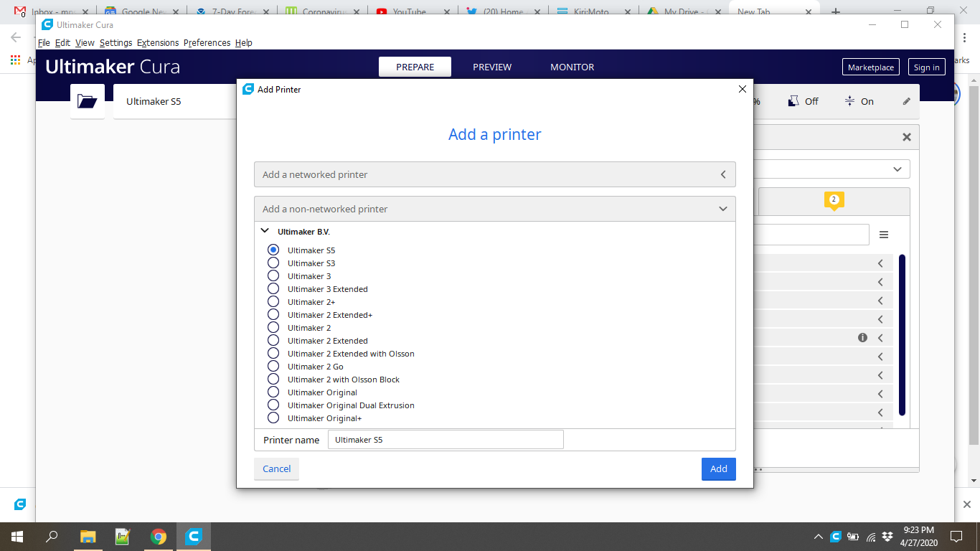980x551 pixels.
Task: Close the print settings panel
Action: (907, 137)
